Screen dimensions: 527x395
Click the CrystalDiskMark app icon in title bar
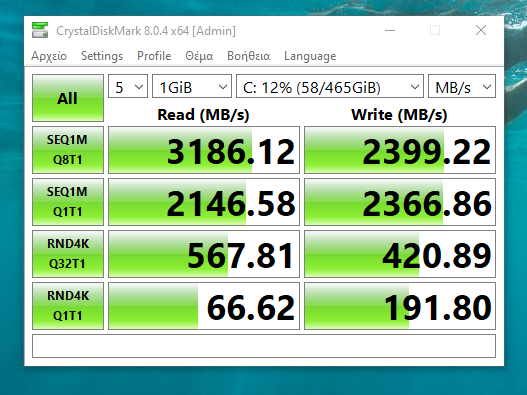(x=40, y=30)
